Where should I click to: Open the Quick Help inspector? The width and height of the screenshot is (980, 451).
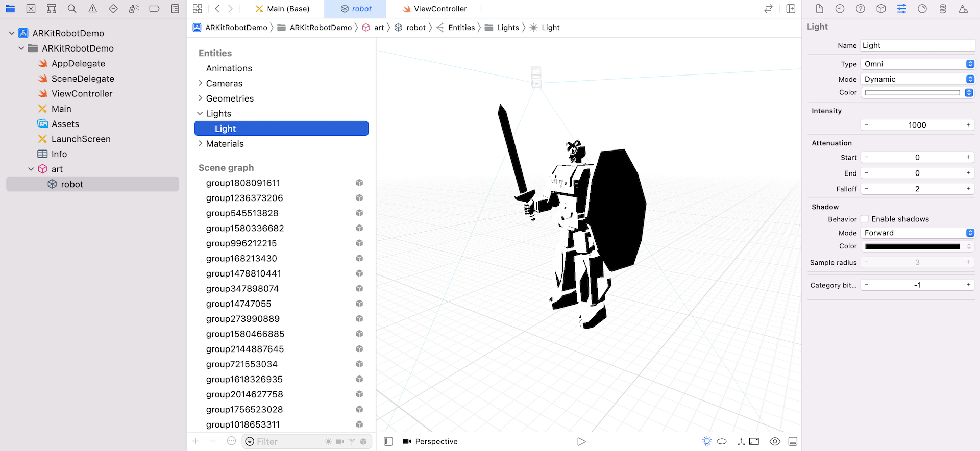[860, 9]
